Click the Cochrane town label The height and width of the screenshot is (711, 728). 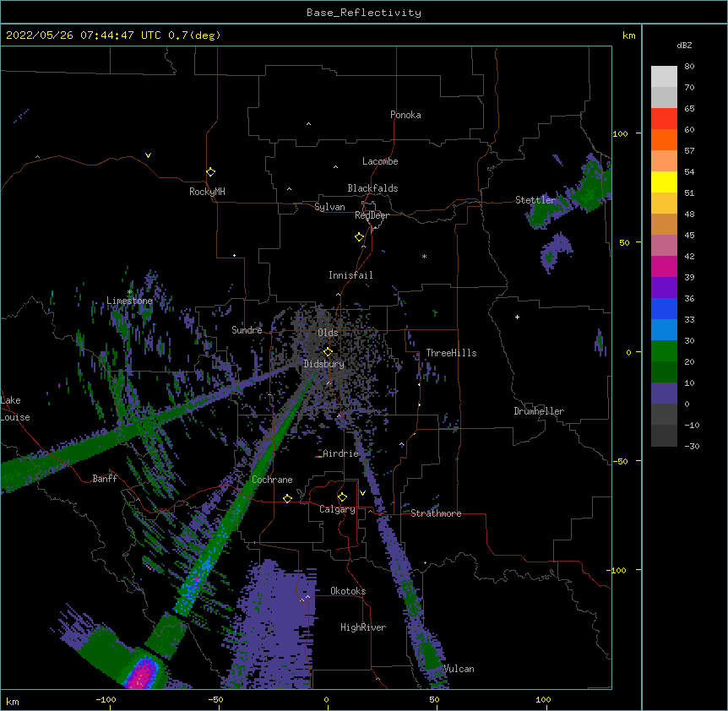pos(272,480)
